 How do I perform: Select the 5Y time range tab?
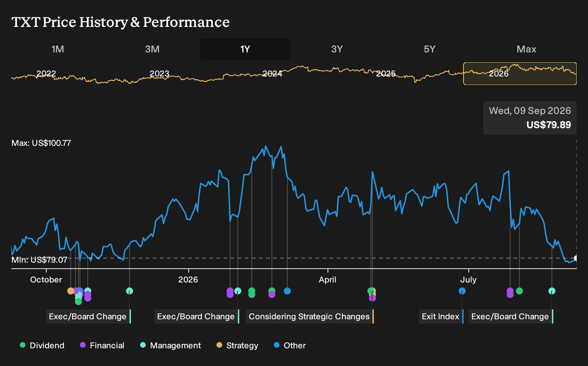pos(430,49)
